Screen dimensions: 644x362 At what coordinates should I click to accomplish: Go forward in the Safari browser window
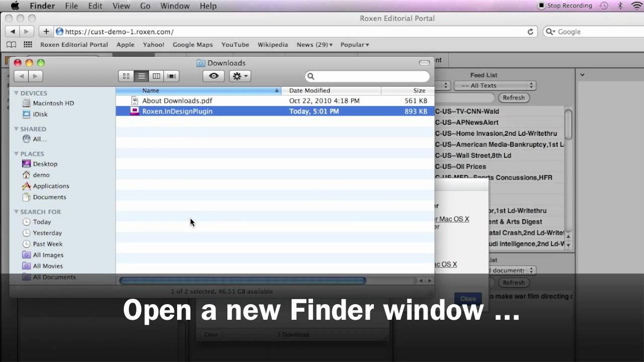[x=26, y=31]
